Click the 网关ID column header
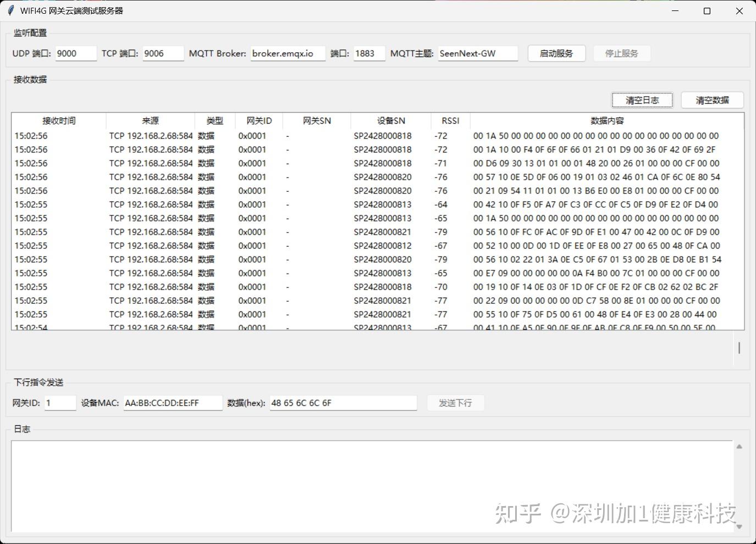Viewport: 756px width, 544px height. tap(259, 121)
